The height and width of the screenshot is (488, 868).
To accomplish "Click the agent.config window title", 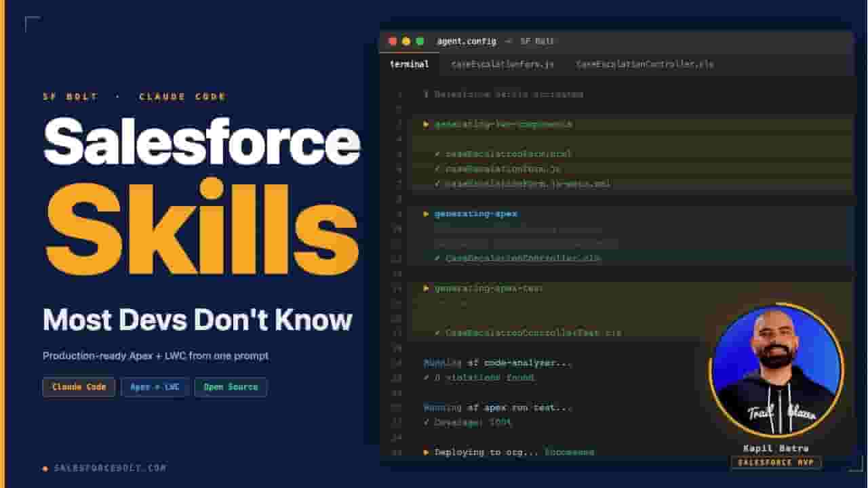I will tap(467, 41).
